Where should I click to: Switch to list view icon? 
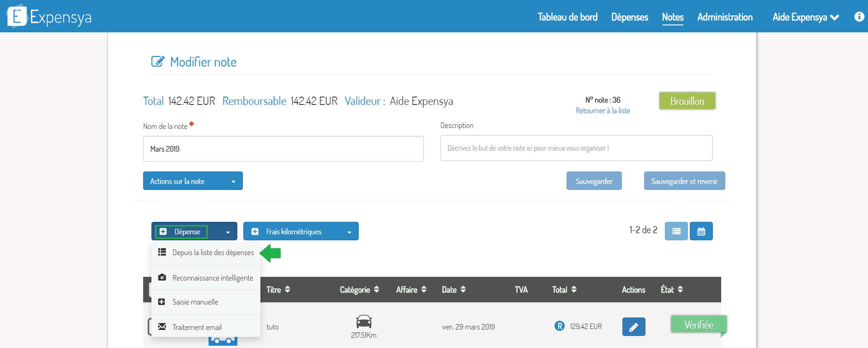pyautogui.click(x=676, y=231)
